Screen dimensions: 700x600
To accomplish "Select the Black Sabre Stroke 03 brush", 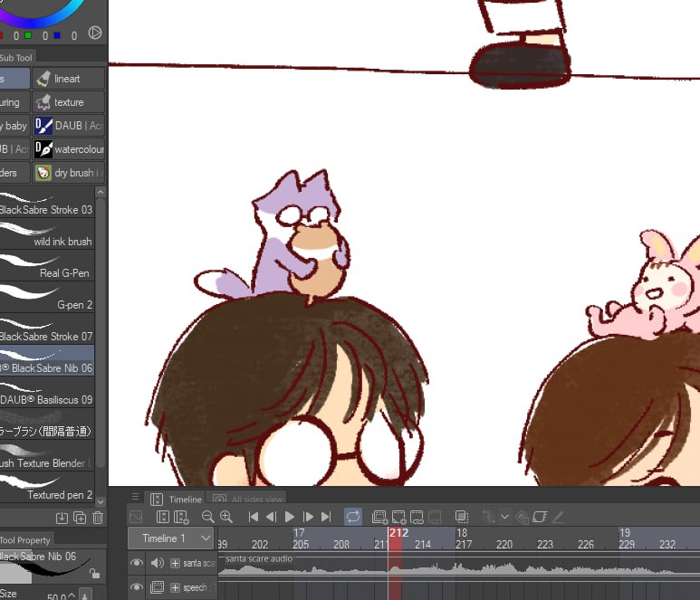I will tap(47, 203).
